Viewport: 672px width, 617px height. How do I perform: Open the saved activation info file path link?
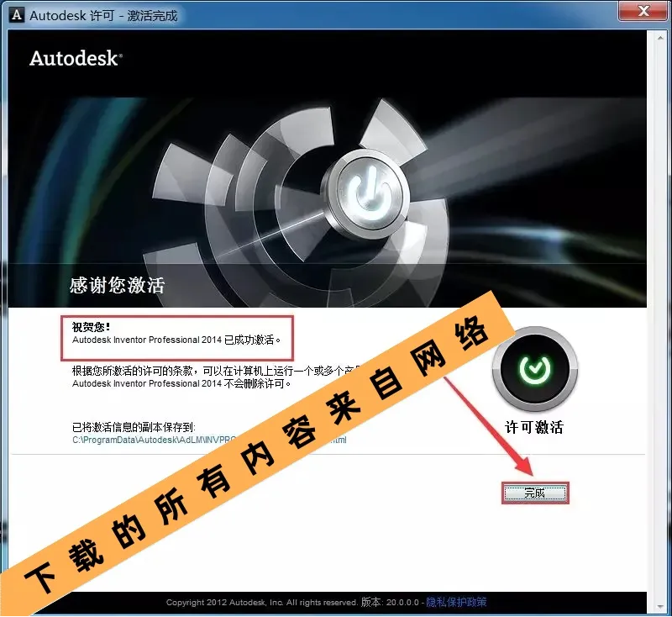209,440
